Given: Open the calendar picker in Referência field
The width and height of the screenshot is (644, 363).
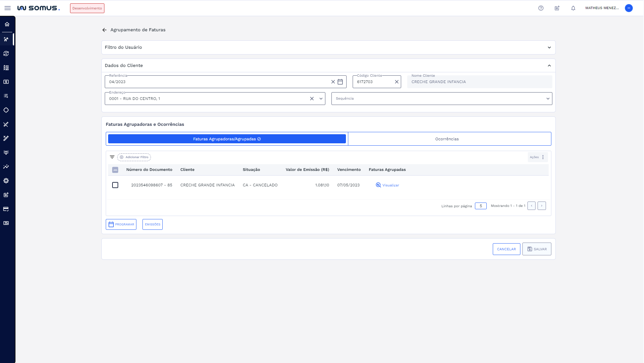Looking at the screenshot, I should click(340, 82).
